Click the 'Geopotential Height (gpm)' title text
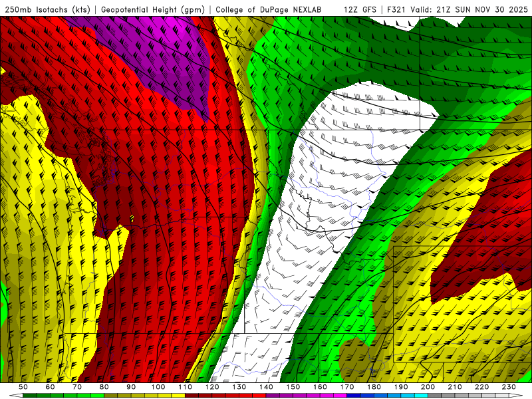Viewport: 532px width, 399px height. click(153, 9)
